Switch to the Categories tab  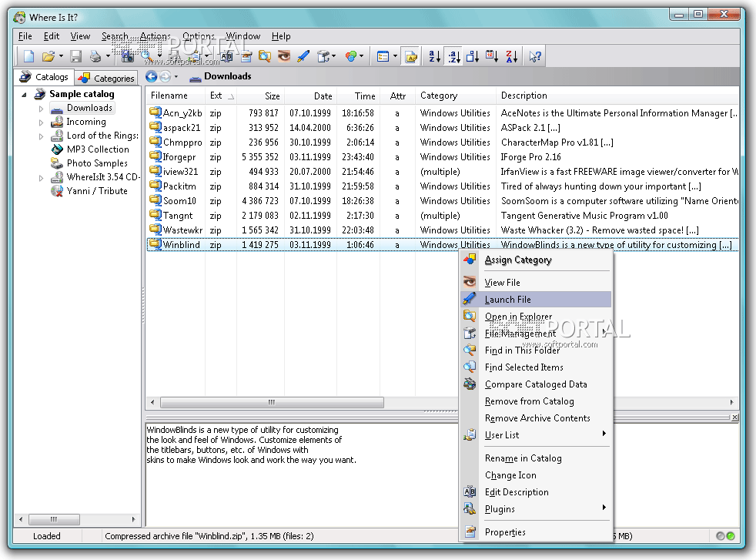coord(106,78)
